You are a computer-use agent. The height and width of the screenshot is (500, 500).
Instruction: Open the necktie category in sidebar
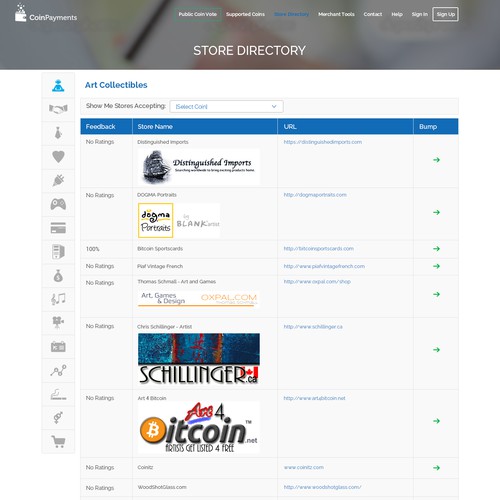pyautogui.click(x=58, y=133)
